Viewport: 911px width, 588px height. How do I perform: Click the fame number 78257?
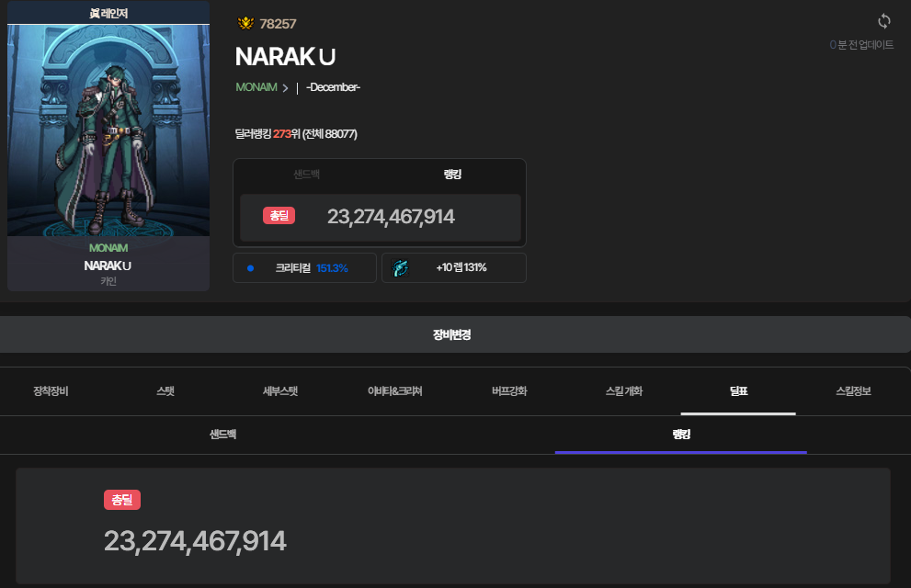point(278,24)
